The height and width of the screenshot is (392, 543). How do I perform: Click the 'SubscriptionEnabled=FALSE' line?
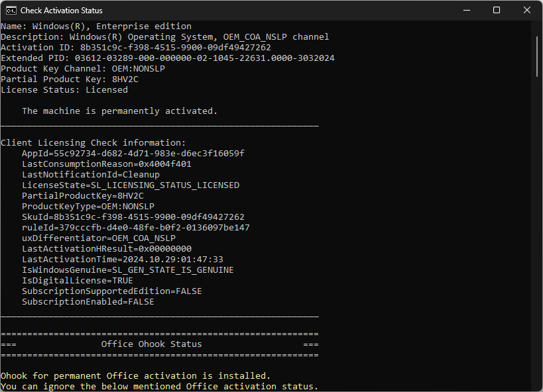tap(88, 302)
